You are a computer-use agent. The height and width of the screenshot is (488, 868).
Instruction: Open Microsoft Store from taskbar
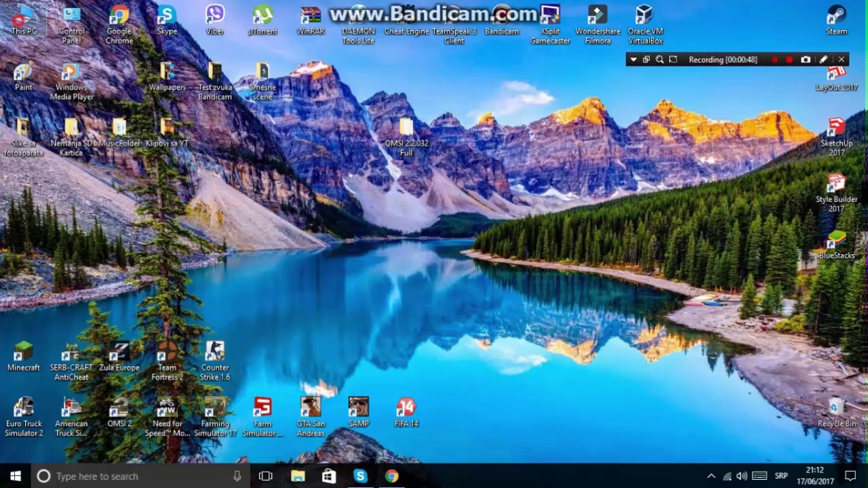tap(329, 476)
